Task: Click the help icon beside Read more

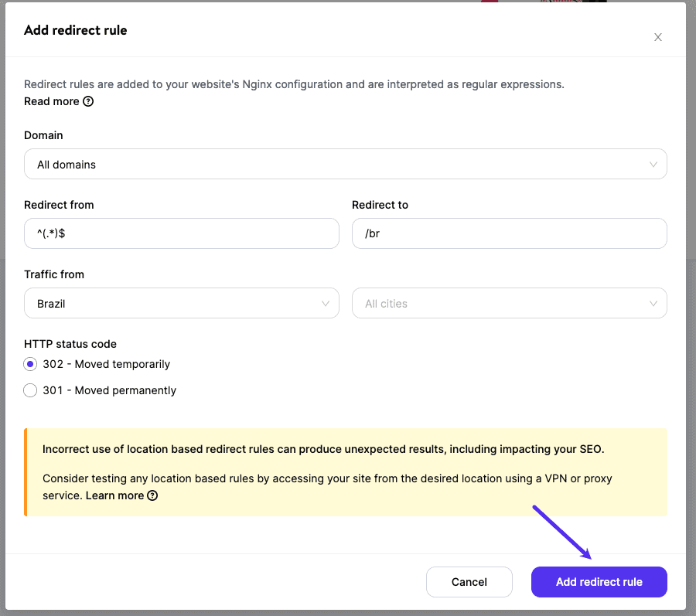Action: (x=88, y=101)
